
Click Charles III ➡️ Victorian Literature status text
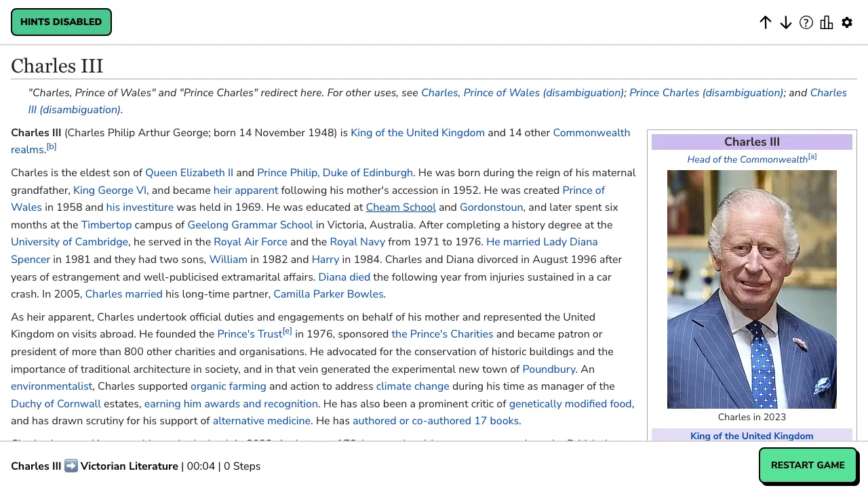94,466
